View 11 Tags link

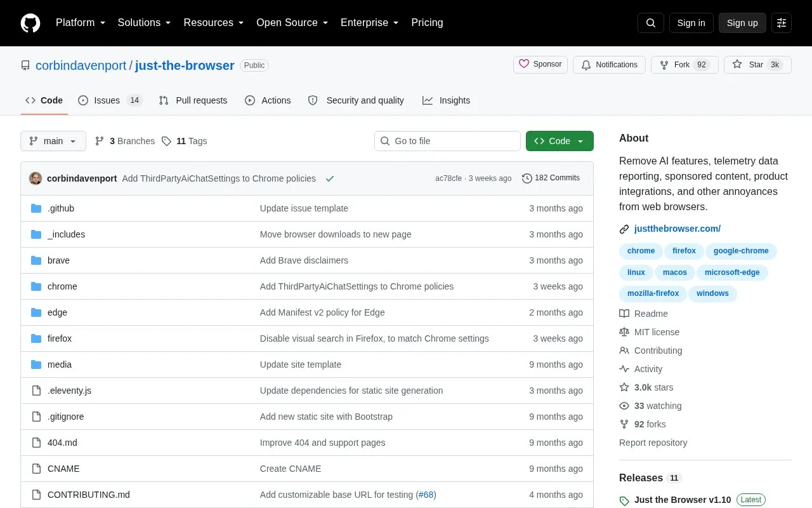tap(185, 141)
